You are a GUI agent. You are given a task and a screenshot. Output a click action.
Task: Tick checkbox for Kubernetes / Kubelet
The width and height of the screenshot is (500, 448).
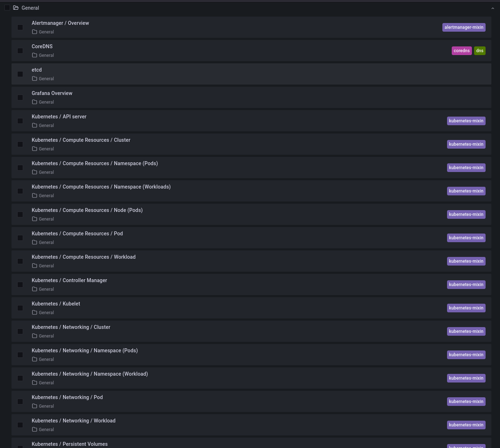click(20, 308)
